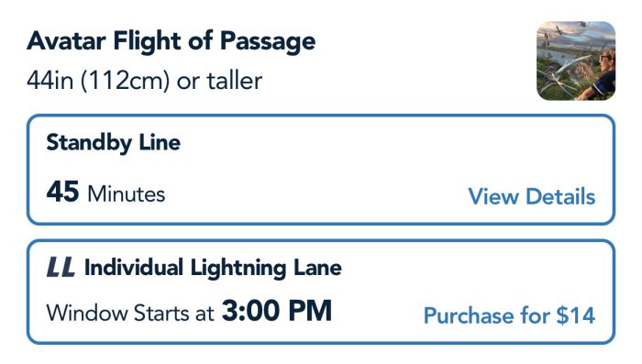This screenshot has width=642, height=364.
Task: Click the Minutes label beside 45
Action: (x=127, y=194)
